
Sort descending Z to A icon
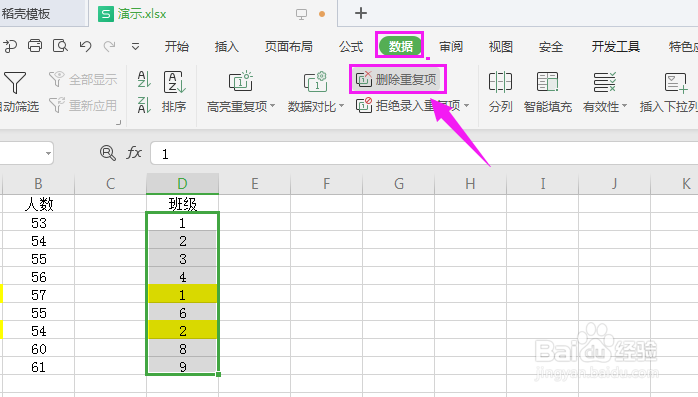pyautogui.click(x=143, y=105)
